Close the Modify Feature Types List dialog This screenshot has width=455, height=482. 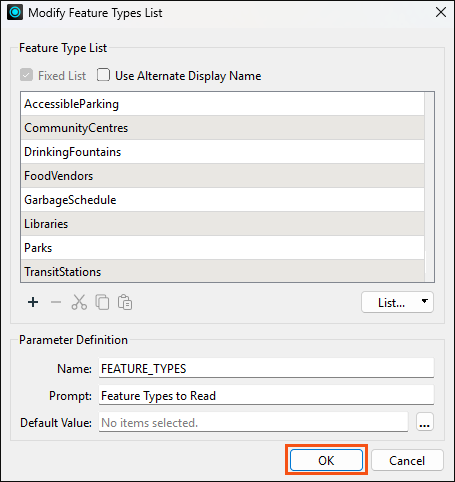441,12
